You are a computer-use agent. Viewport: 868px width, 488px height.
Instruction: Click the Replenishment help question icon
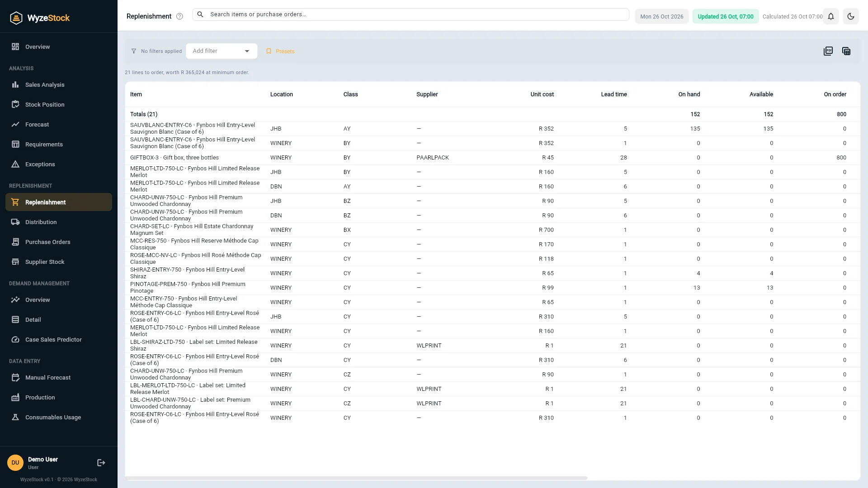[x=179, y=17]
